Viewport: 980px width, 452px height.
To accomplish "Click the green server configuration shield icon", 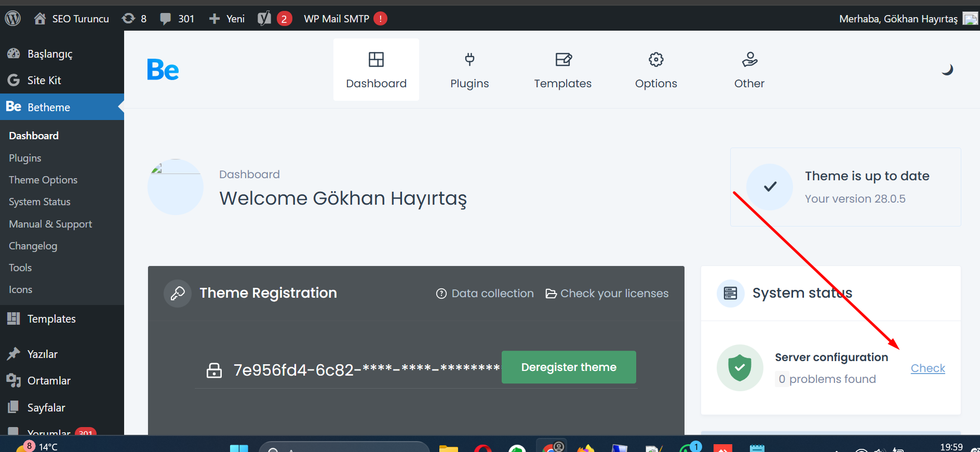I will [740, 368].
